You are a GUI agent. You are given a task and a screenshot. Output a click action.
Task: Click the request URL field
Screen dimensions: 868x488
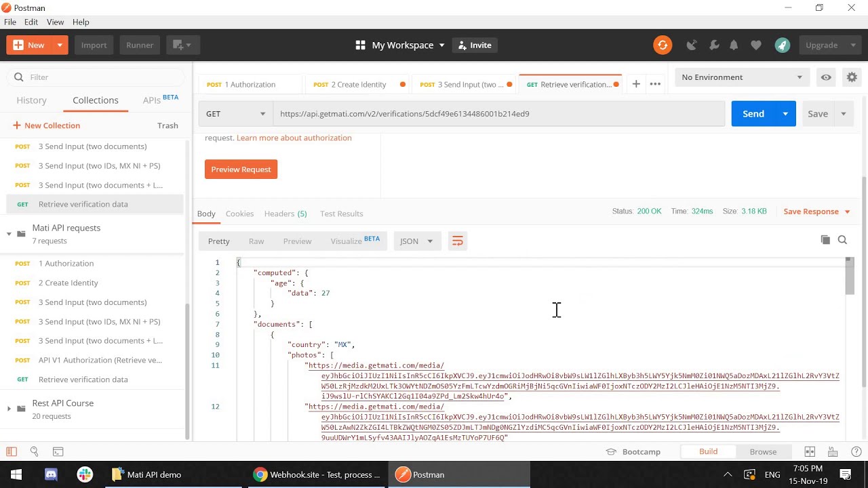498,114
